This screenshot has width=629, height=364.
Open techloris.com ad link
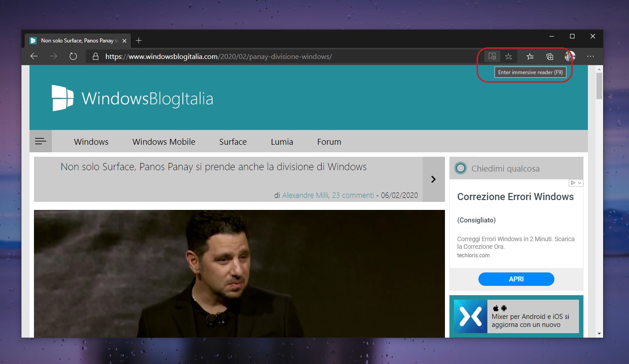(x=474, y=255)
